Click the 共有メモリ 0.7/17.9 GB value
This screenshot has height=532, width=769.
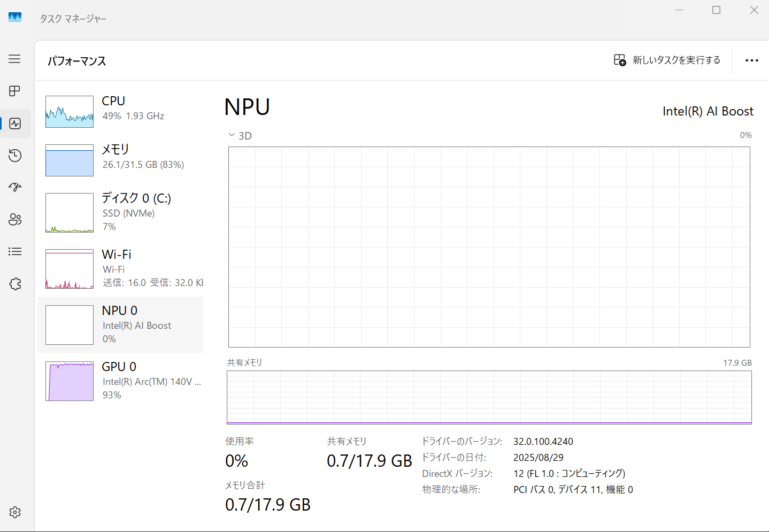370,461
